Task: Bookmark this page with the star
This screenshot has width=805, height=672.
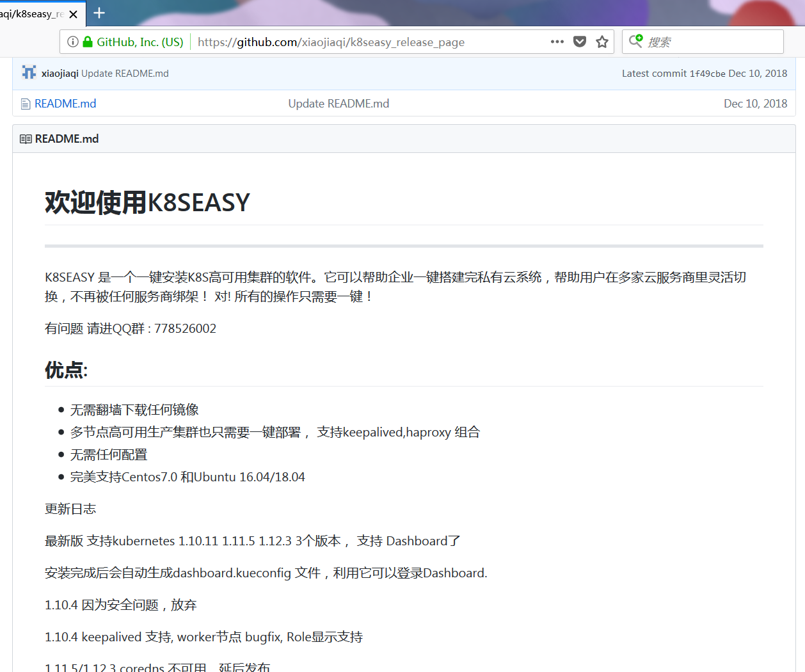Action: pos(602,42)
